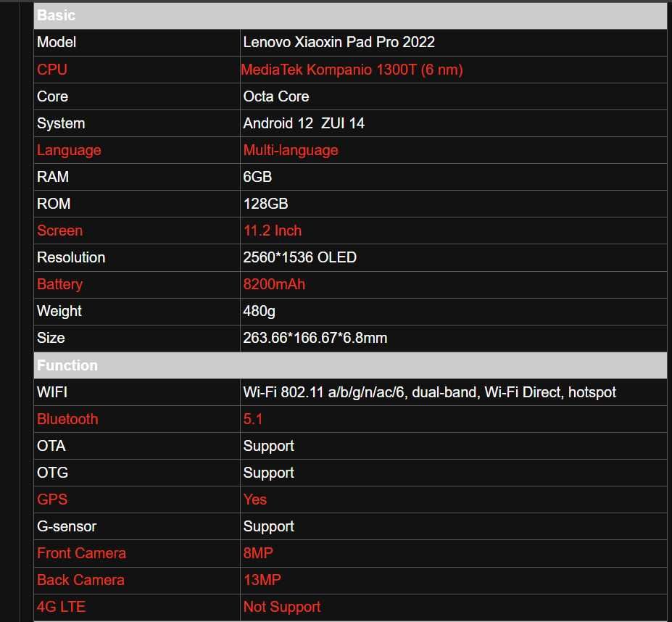
Task: Click the 'Function' section header
Action: point(350,365)
